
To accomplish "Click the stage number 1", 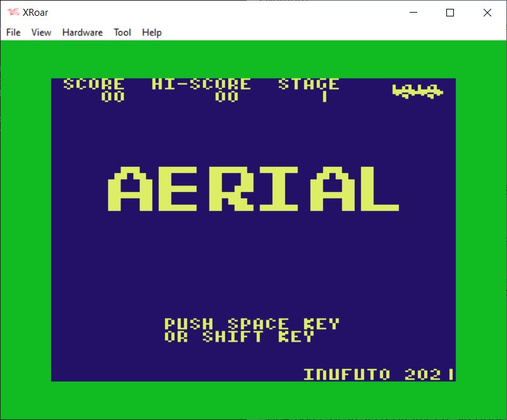I will pos(324,97).
